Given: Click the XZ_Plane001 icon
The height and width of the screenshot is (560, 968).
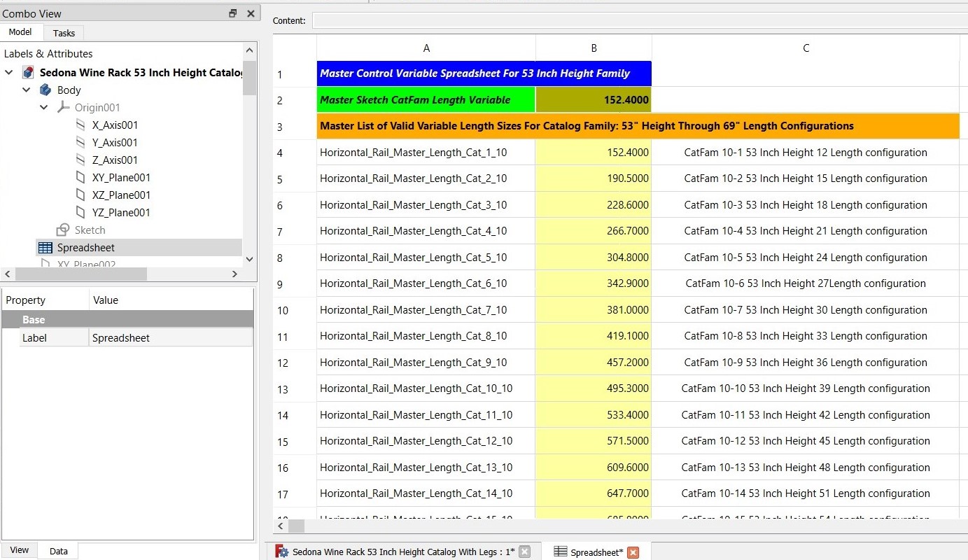Looking at the screenshot, I should (80, 195).
